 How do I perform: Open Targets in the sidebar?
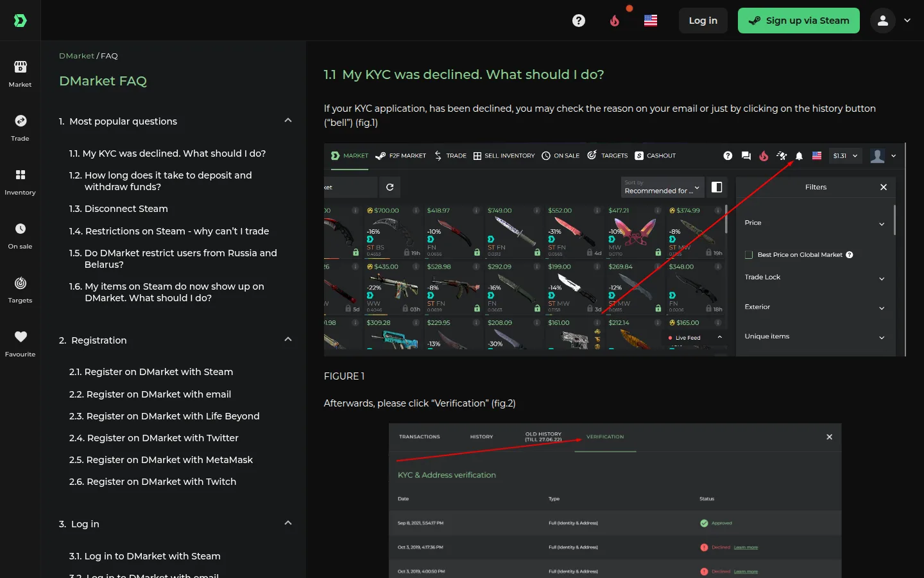20,290
